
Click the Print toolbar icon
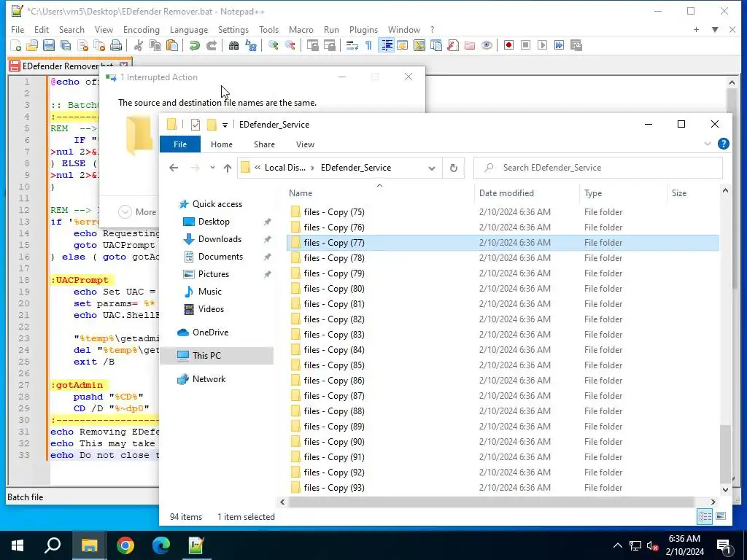pos(116,46)
